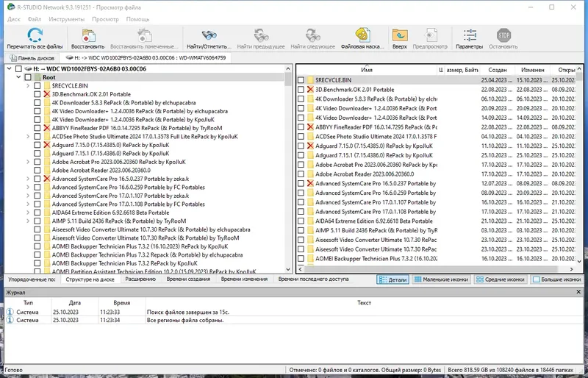Image resolution: width=588 pixels, height=378 pixels.
Task: Click the R-STUDIO app icon in title bar
Action: (x=11, y=7)
